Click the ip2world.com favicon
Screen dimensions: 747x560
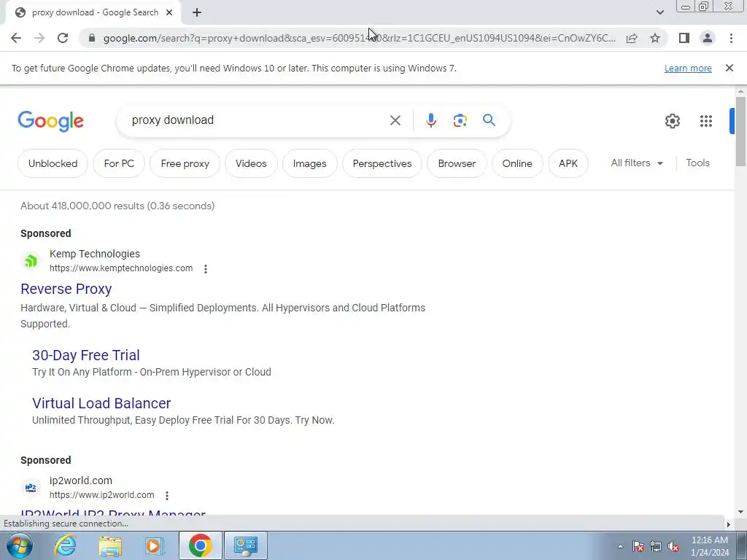[31, 488]
